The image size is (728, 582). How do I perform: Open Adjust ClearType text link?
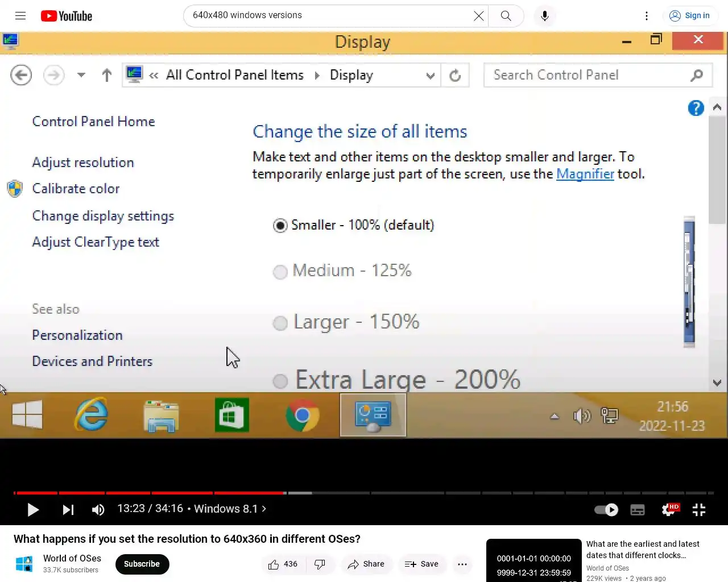click(x=96, y=242)
